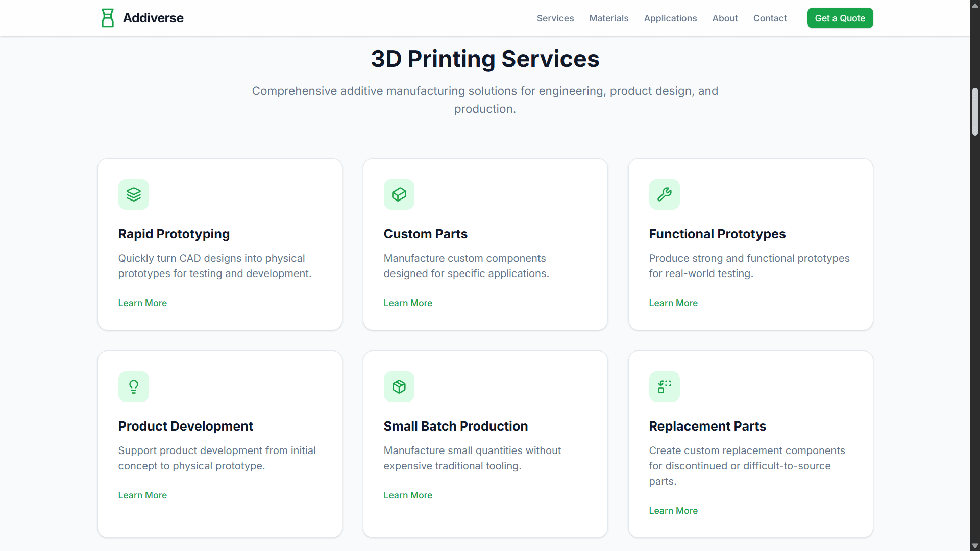Click the Functional Prototypes heading
The image size is (980, 551).
pyautogui.click(x=717, y=234)
